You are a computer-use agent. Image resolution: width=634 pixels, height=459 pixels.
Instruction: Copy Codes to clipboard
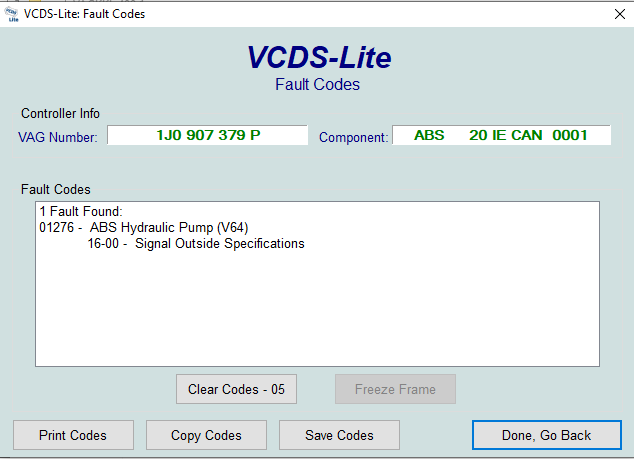(206, 435)
